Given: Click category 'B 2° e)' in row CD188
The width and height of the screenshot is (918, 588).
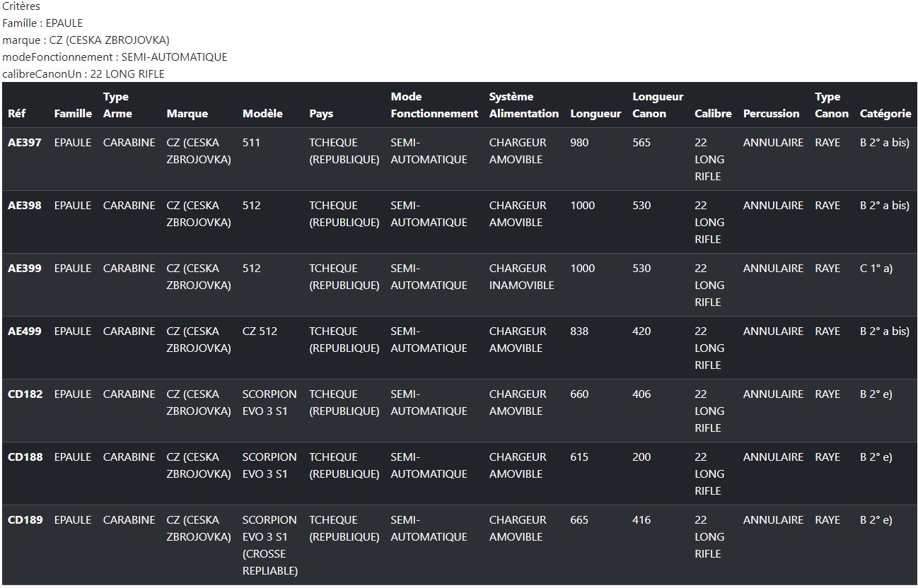Looking at the screenshot, I should [876, 457].
